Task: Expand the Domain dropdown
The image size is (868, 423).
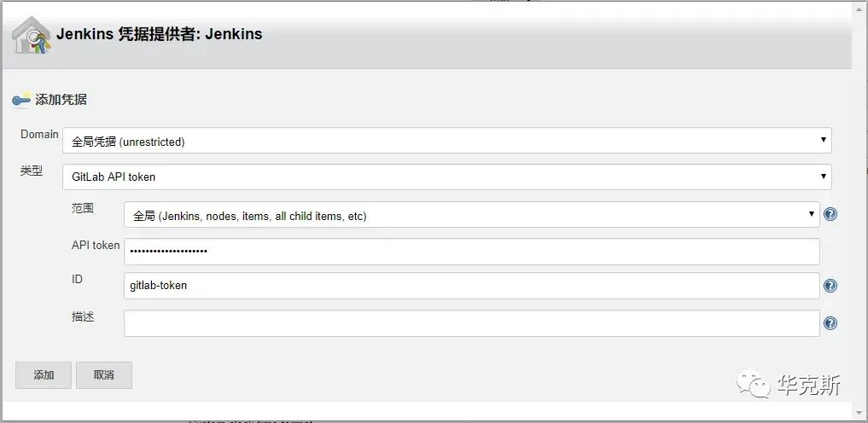Action: click(x=446, y=141)
